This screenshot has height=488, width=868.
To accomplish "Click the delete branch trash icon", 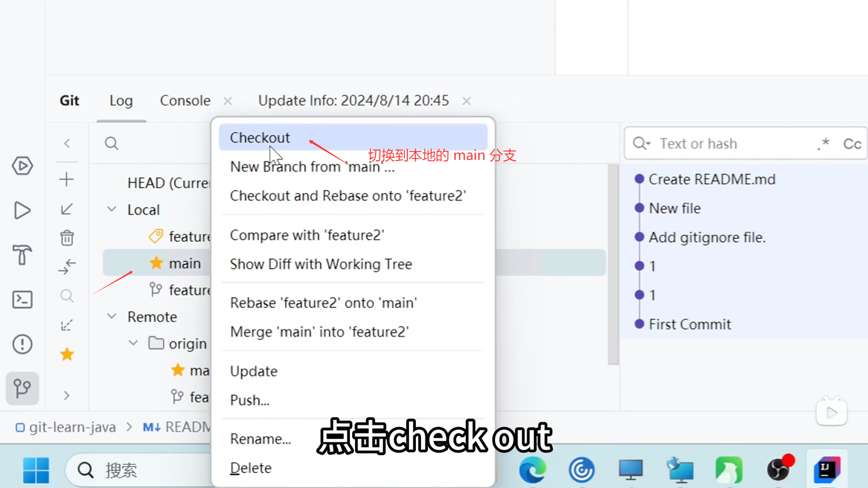I will [67, 238].
